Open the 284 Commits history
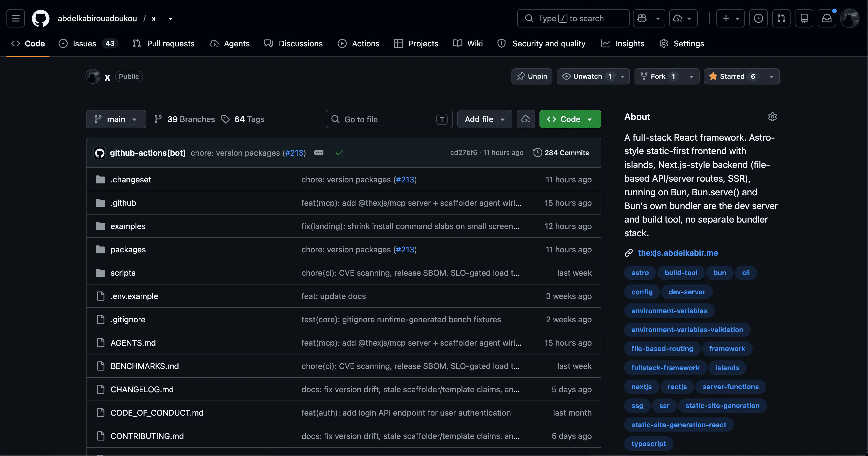Image resolution: width=868 pixels, height=456 pixels. click(x=561, y=153)
